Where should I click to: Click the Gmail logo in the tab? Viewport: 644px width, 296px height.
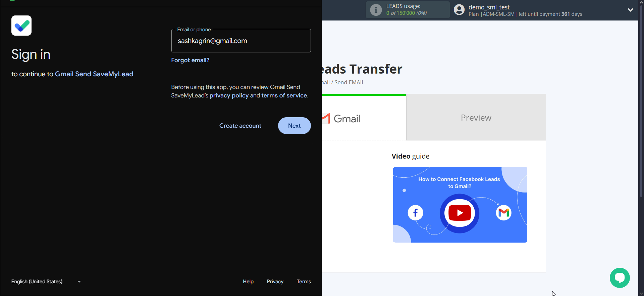(342, 119)
